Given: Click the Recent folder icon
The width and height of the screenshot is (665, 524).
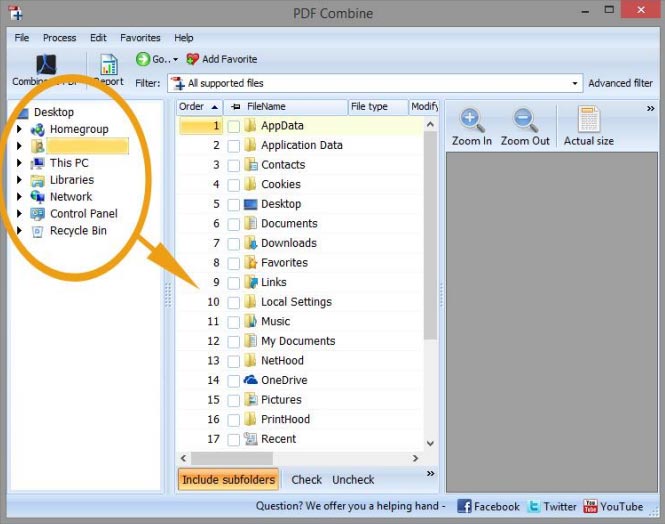Looking at the screenshot, I should (x=251, y=439).
